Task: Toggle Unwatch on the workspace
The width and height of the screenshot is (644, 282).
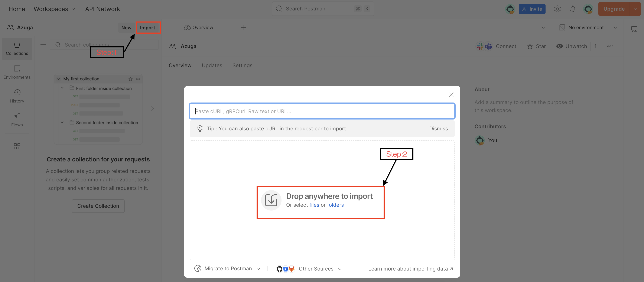Action: (x=572, y=46)
